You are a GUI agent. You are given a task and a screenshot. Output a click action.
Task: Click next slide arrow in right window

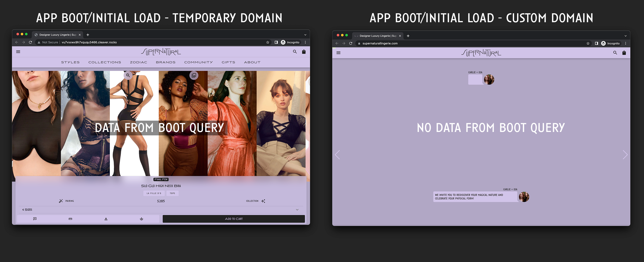coord(625,155)
